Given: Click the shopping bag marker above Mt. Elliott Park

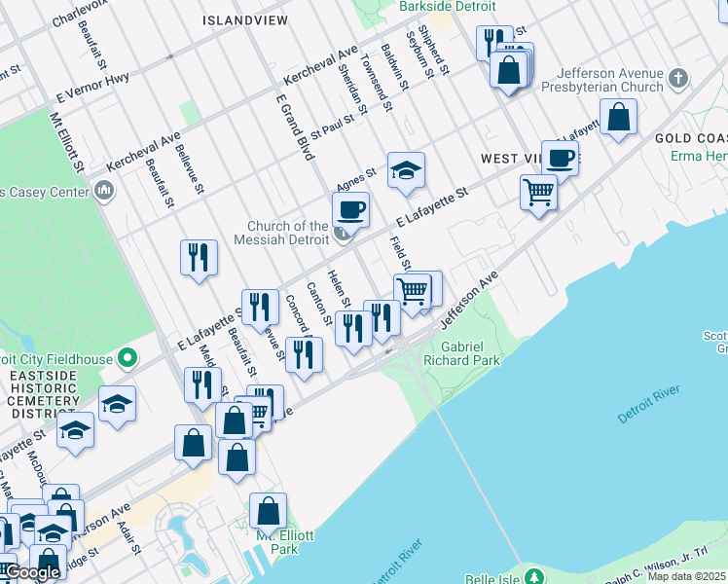Looking at the screenshot, I should 268,510.
